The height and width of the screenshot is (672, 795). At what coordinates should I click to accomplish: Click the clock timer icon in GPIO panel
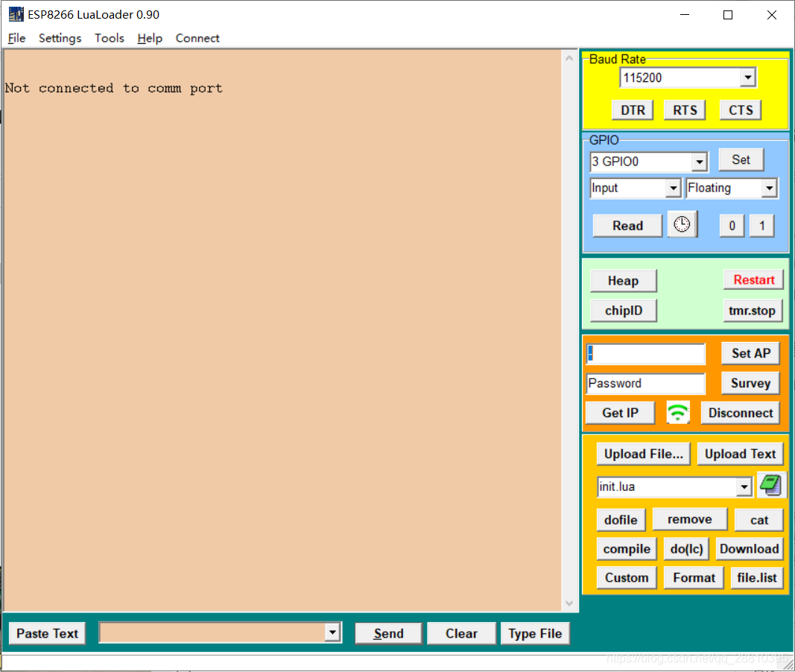682,225
